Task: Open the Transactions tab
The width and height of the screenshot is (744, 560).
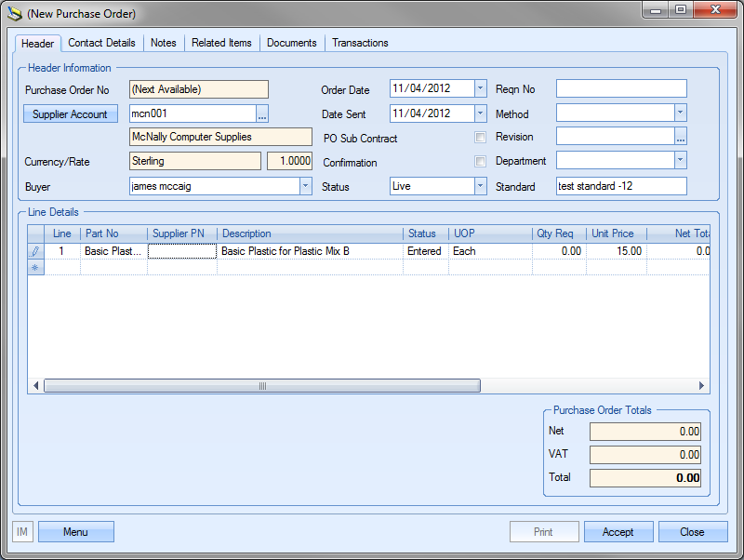Action: coord(360,43)
